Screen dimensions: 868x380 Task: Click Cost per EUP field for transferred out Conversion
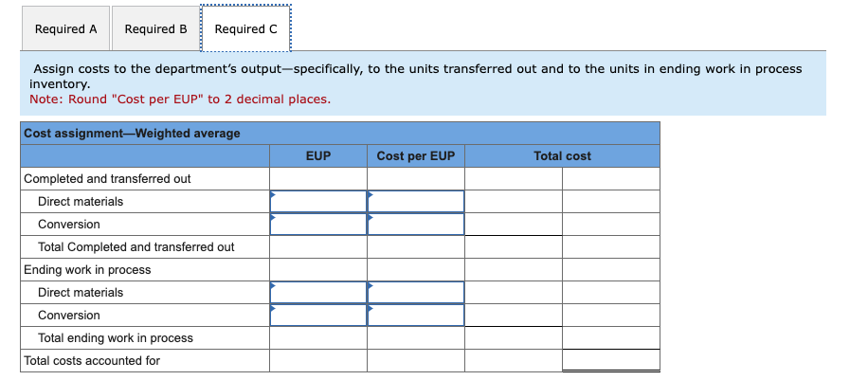(x=416, y=225)
